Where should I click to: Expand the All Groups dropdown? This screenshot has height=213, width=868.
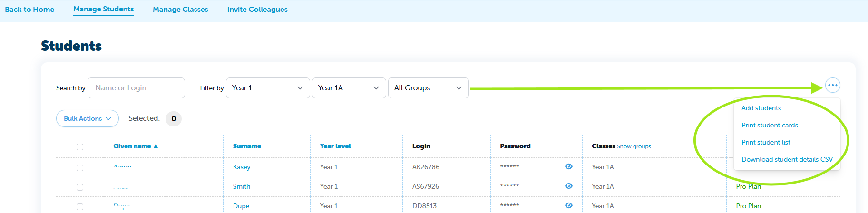click(x=428, y=88)
